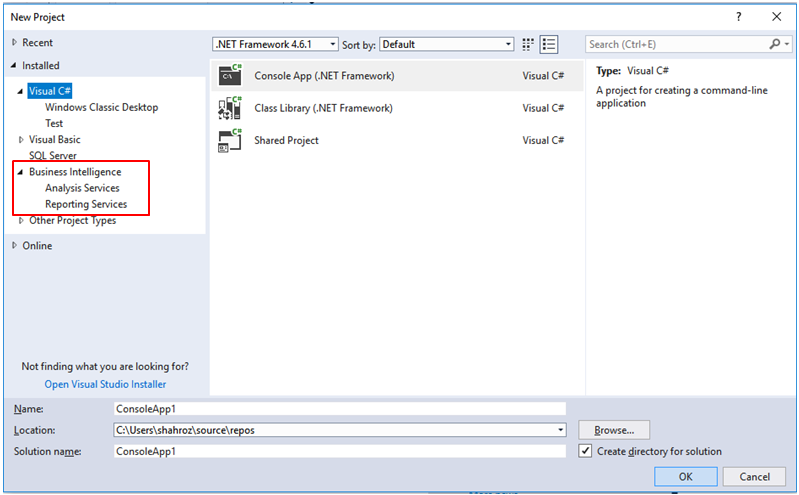Collapse the Installed section
The height and width of the screenshot is (495, 799).
point(14,65)
